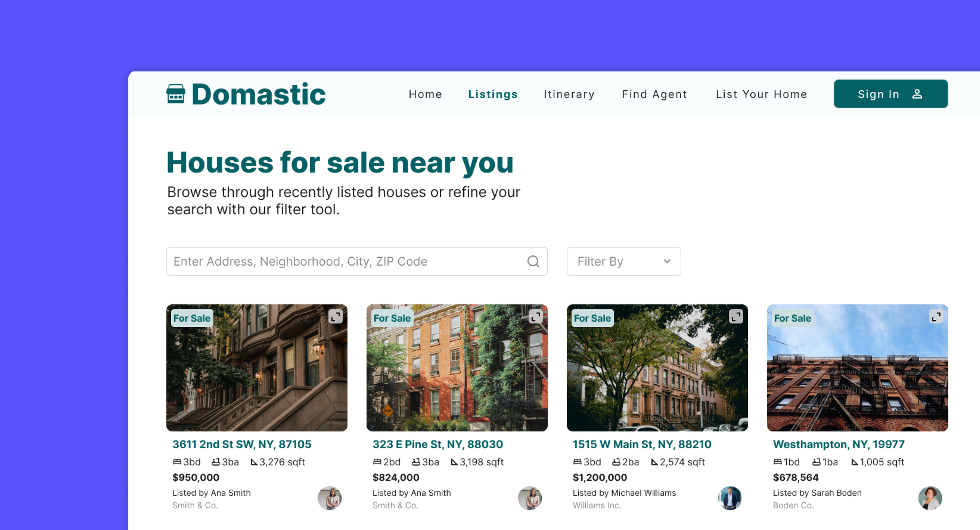Open List Your Home page
The width and height of the screenshot is (980, 530).
click(761, 94)
